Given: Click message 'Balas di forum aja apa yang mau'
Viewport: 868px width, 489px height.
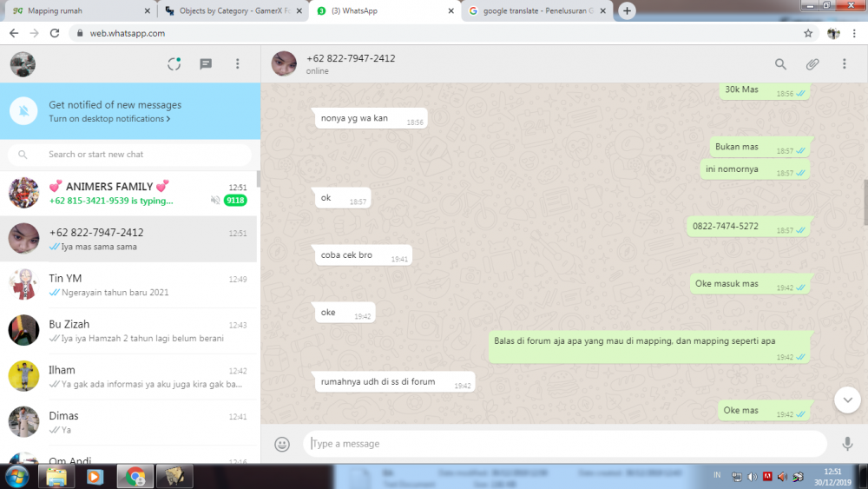Looking at the screenshot, I should (650, 347).
